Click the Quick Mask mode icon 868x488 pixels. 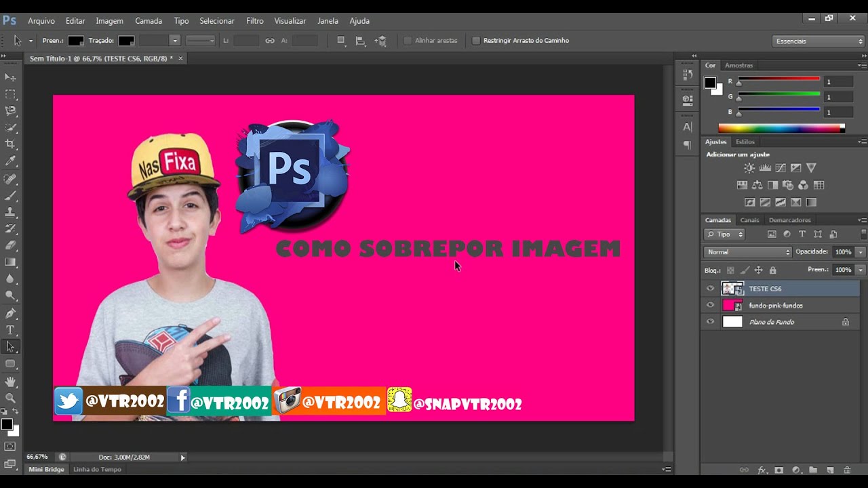pos(10,446)
